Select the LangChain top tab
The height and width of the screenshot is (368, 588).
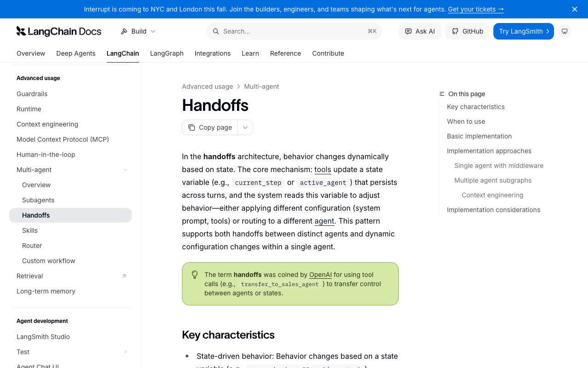point(123,53)
